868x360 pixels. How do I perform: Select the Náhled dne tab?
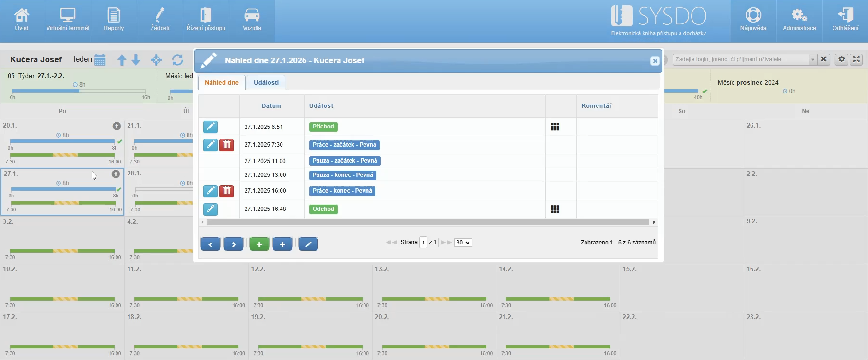(222, 82)
